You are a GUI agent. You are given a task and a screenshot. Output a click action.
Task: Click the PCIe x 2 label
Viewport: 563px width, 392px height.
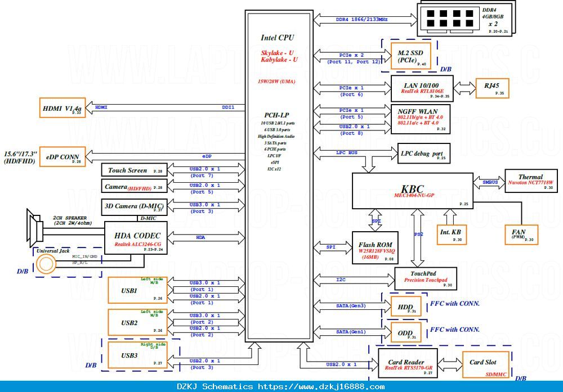point(351,55)
